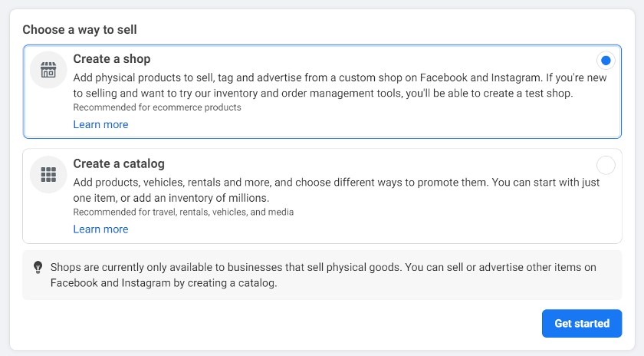Click the 'Recommended for travel, rentals' note
Screen dimensions: 644x356
coord(183,212)
